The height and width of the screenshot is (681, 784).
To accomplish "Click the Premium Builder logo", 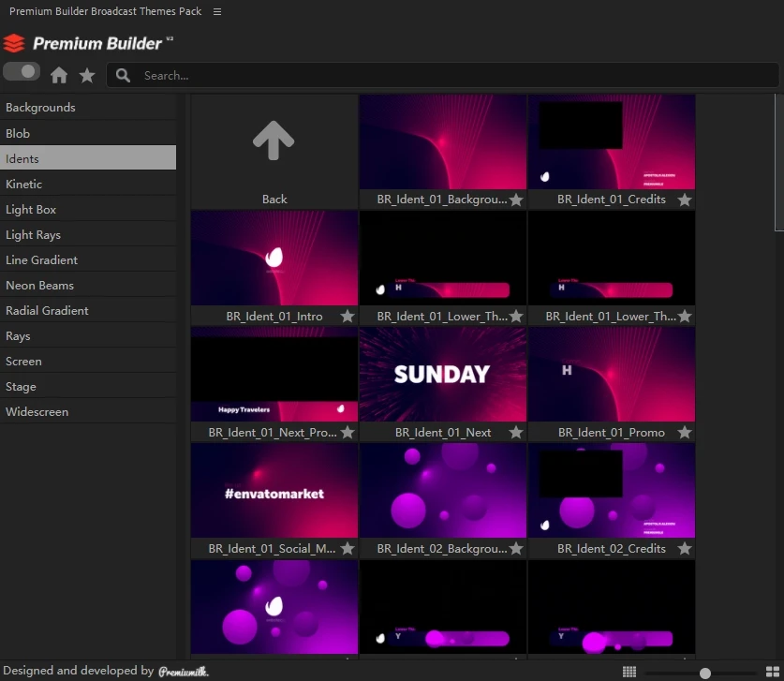I will [x=88, y=43].
